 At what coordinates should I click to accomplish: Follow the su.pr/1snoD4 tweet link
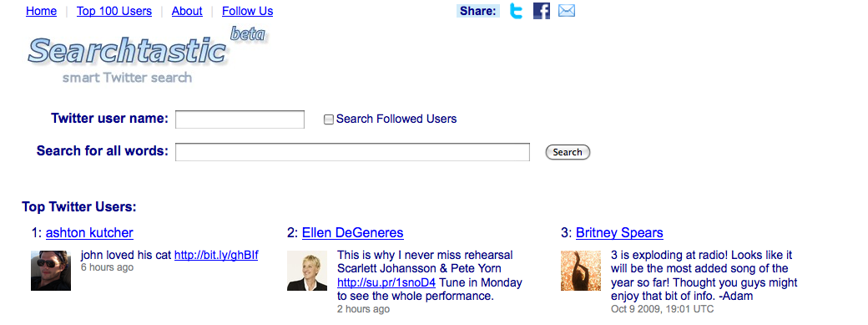coord(386,282)
